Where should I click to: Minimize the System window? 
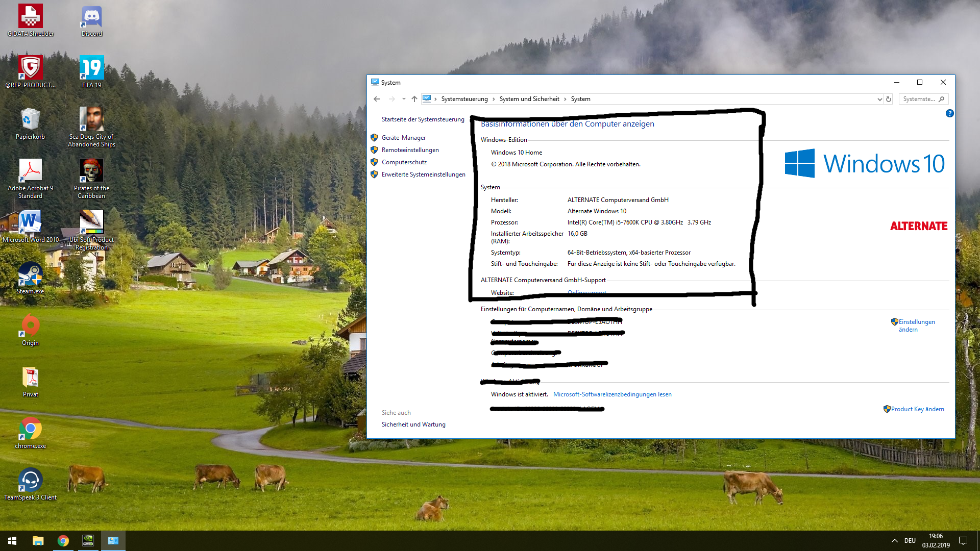896,82
